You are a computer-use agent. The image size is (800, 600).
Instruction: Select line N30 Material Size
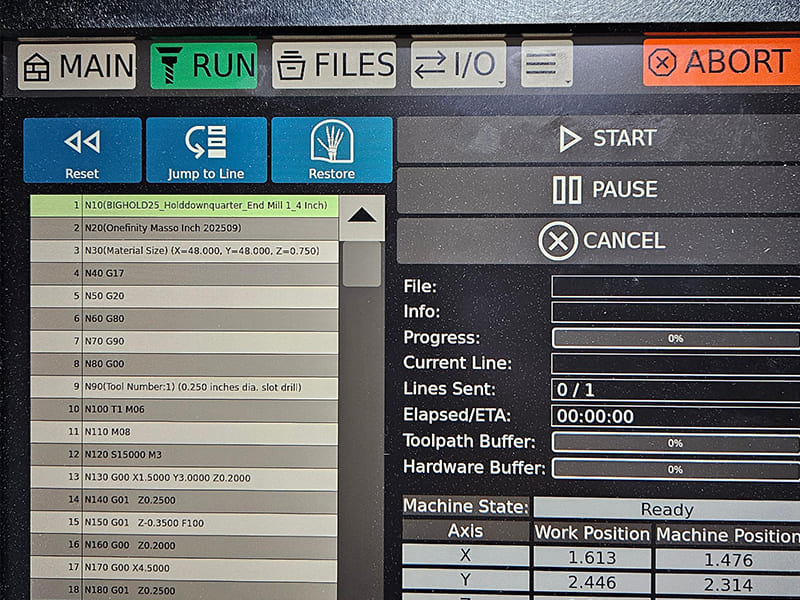click(x=184, y=251)
